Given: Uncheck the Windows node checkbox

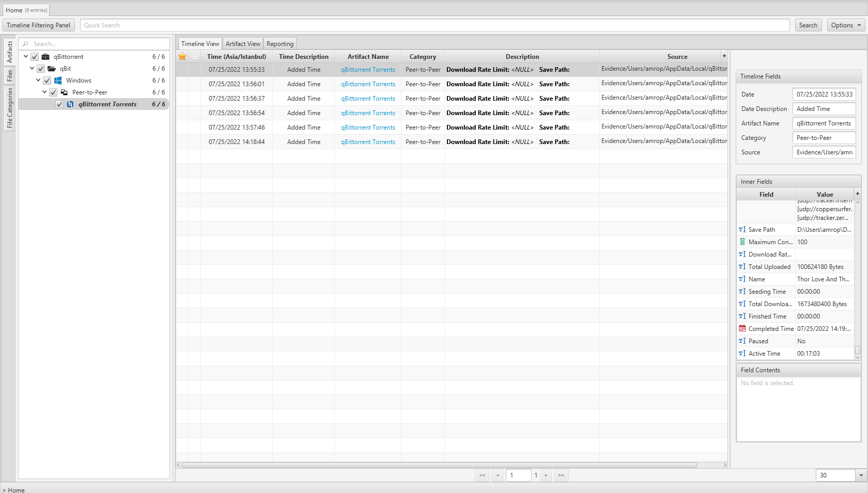Looking at the screenshot, I should (x=47, y=80).
